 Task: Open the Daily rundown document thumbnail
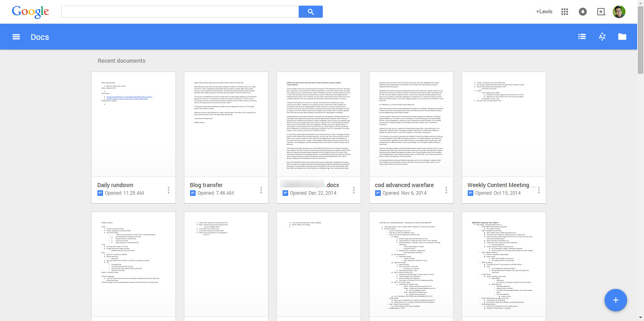pyautogui.click(x=134, y=124)
